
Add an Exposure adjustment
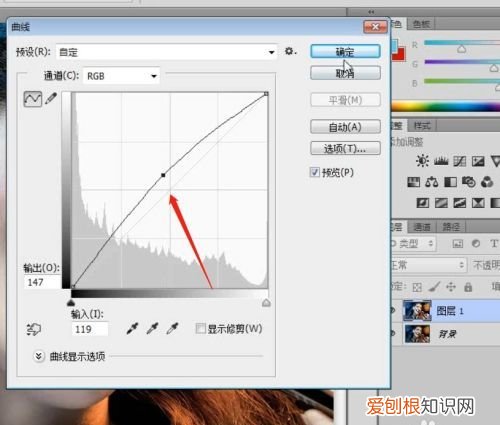(x=478, y=161)
